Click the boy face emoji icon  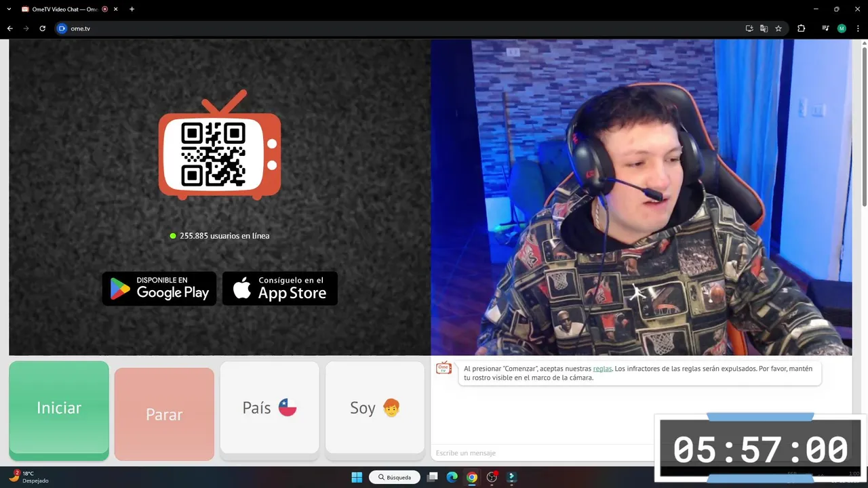click(x=391, y=407)
